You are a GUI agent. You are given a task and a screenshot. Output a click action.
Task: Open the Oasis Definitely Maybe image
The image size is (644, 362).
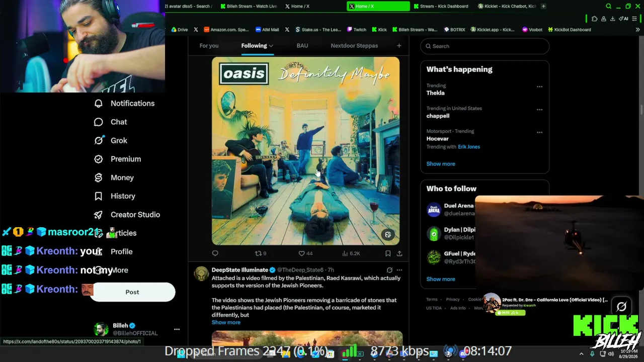(x=306, y=151)
